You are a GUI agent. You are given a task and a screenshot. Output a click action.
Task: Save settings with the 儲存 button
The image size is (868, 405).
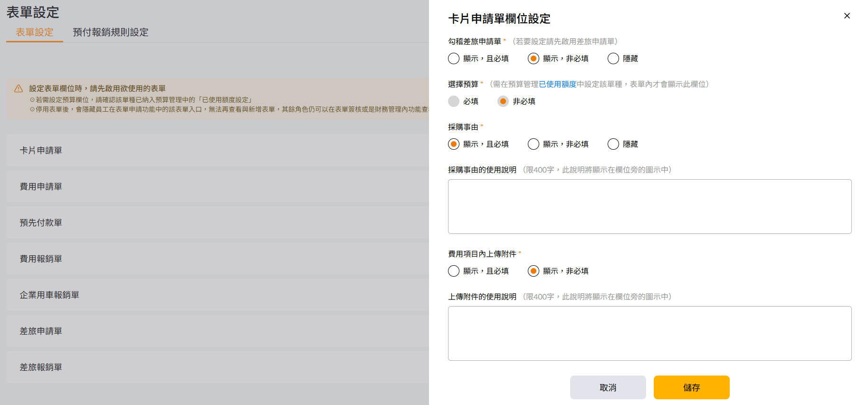tap(692, 387)
